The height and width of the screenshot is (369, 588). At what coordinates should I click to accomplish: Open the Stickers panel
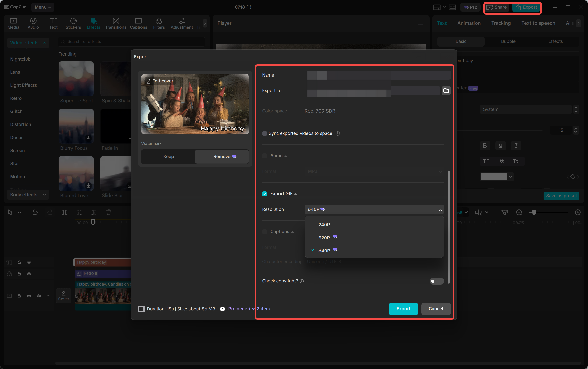coord(73,23)
